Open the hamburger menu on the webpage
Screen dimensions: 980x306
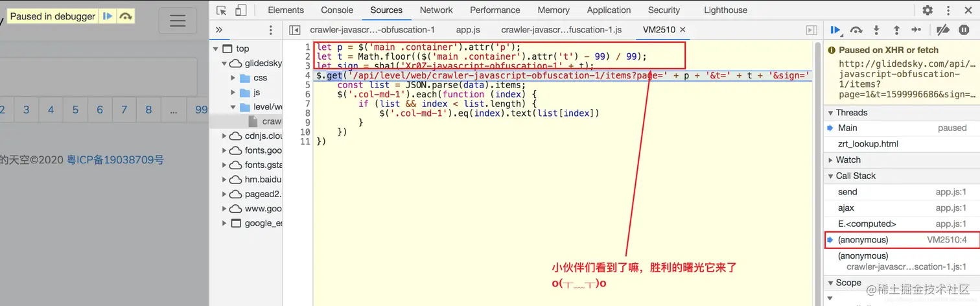click(x=178, y=21)
